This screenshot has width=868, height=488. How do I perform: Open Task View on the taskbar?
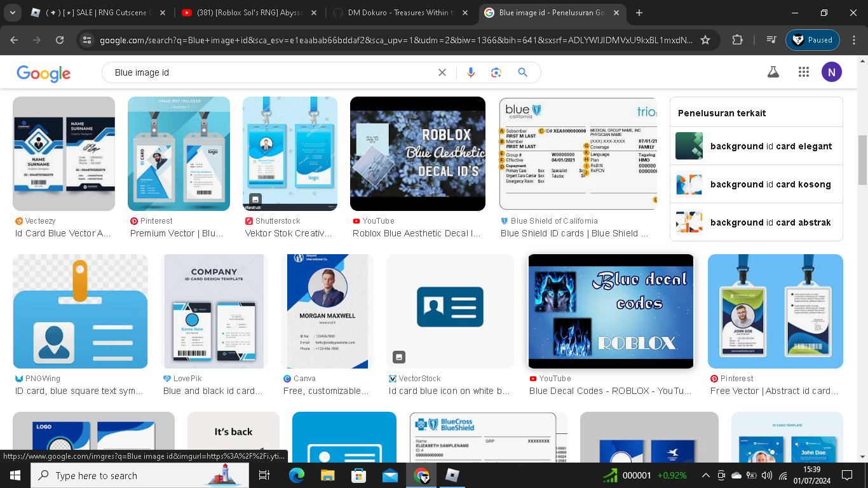click(x=264, y=475)
